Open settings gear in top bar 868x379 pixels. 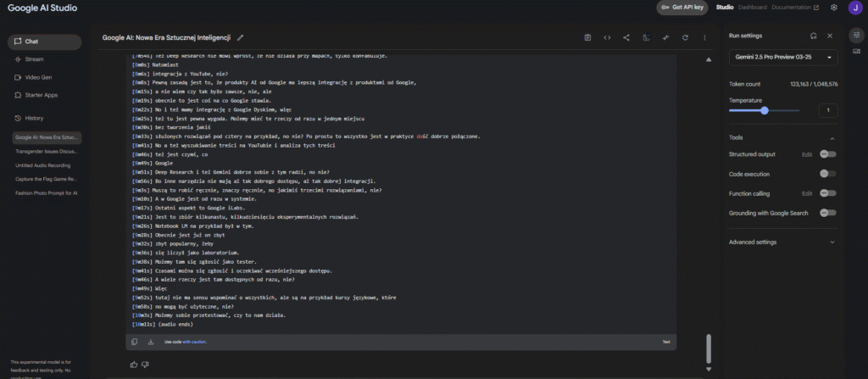(x=834, y=7)
